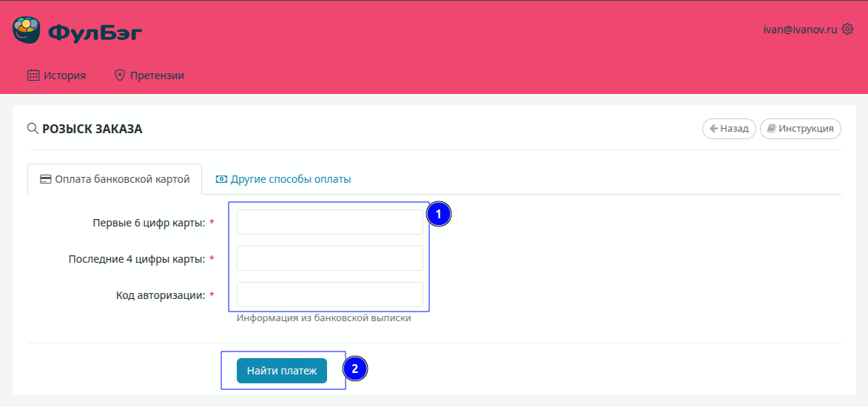Click the magnifier icon near РОЗЫСК ЗАКАЗА
This screenshot has width=868, height=407.
[x=33, y=128]
